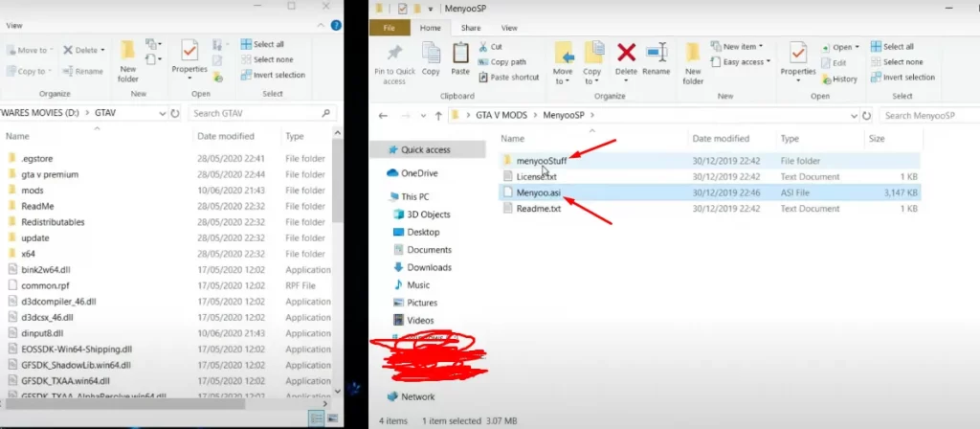Image resolution: width=980 pixels, height=429 pixels.
Task: Click Paste shortcut in the Clipboard group
Action: [511, 77]
